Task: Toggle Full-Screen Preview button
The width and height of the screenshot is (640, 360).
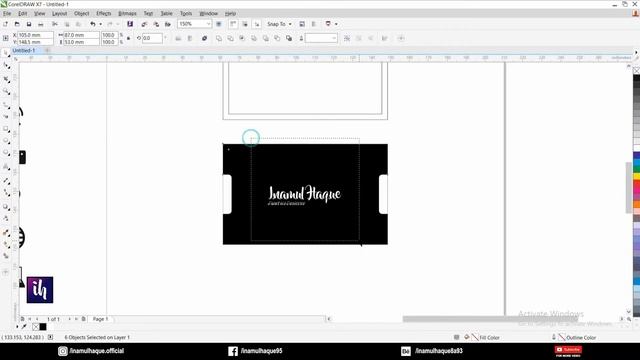Action: point(219,24)
